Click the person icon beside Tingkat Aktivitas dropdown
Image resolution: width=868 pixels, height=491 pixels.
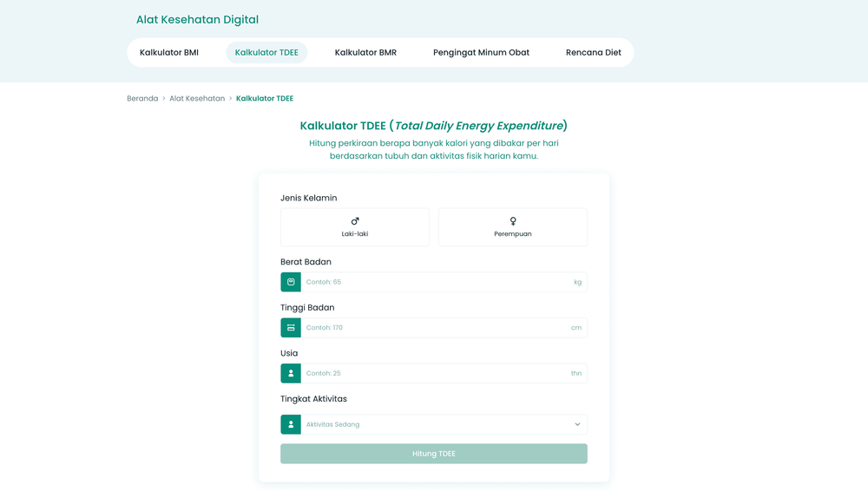coord(291,424)
